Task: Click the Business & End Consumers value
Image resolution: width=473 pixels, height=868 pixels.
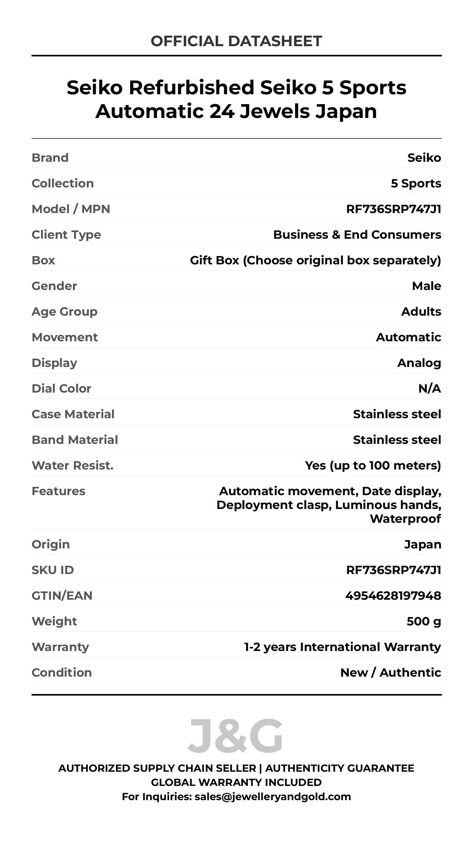Action: coord(357,234)
